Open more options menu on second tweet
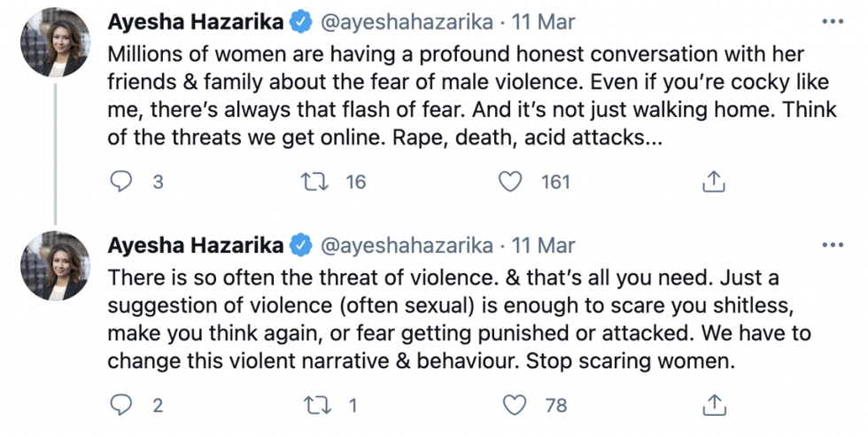868x437 pixels. tap(833, 245)
